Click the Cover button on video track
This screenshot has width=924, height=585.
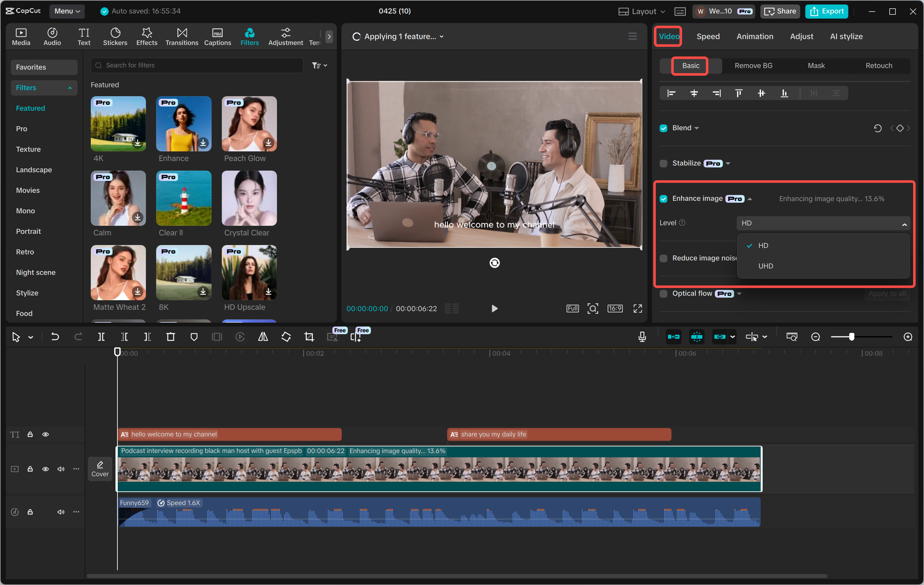(x=100, y=469)
